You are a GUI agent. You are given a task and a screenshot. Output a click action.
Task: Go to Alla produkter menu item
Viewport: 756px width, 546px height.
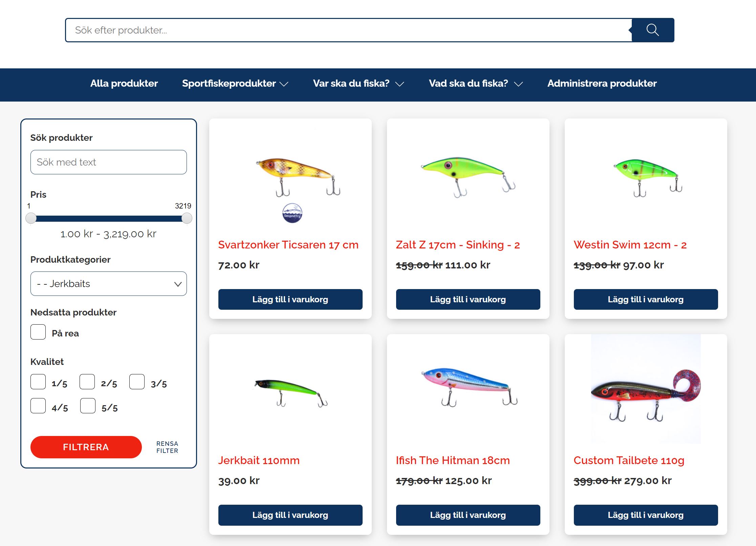coord(124,83)
